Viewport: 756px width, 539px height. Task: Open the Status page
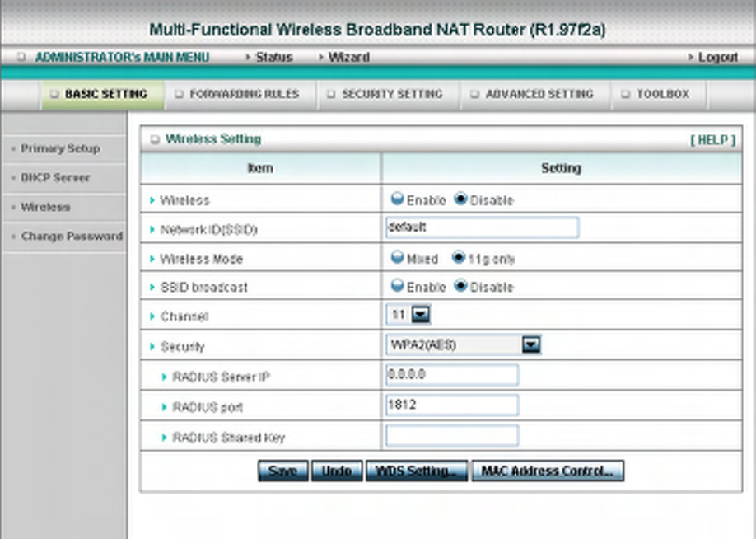[274, 57]
